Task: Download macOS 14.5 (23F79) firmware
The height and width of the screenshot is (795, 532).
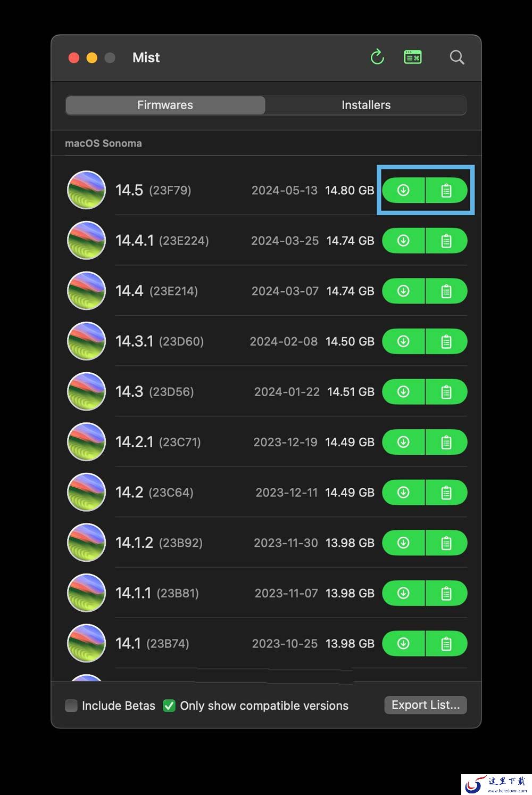Action: pos(403,190)
